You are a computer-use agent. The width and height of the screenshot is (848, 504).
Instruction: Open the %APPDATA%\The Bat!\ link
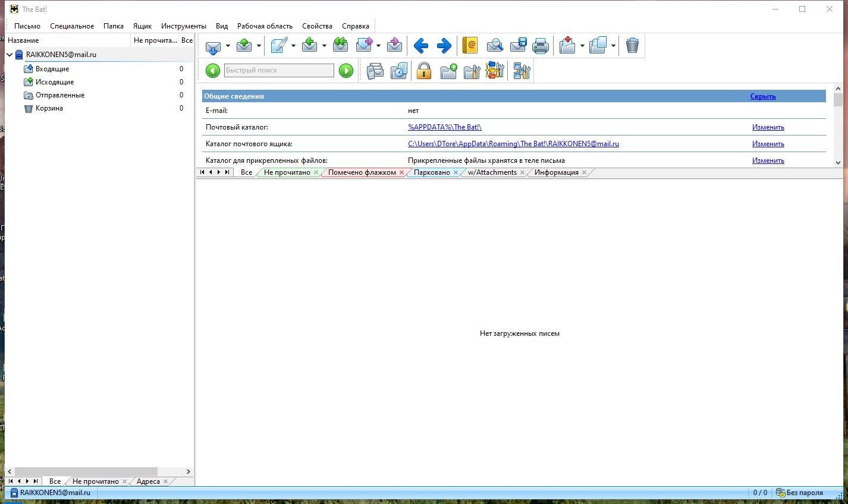click(x=445, y=127)
